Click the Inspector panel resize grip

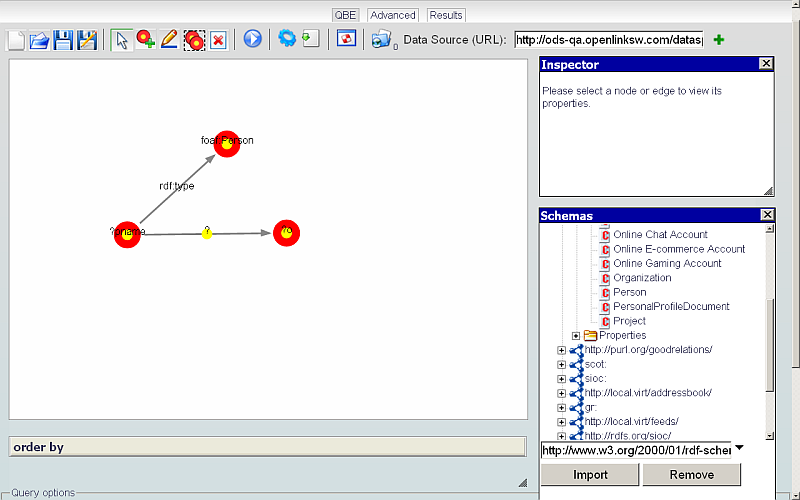[768, 191]
